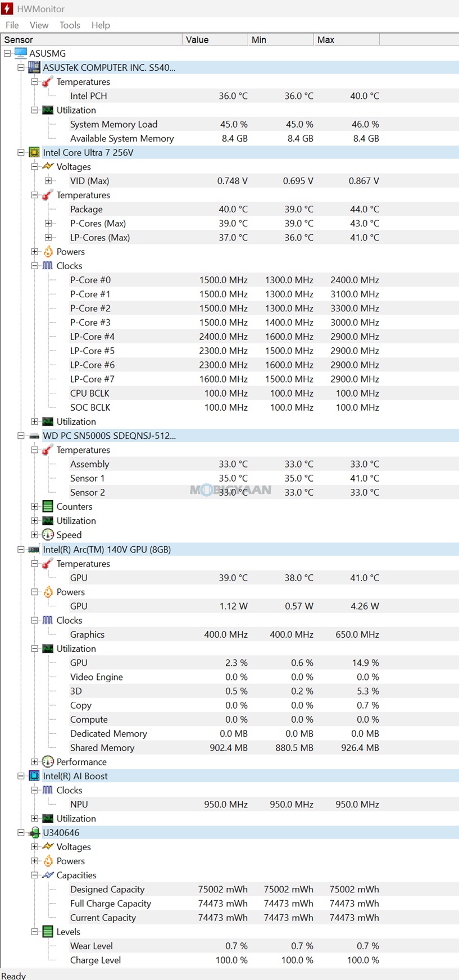This screenshot has width=459, height=980.
Task: Click the ASUSMG computer icon
Action: [x=21, y=53]
